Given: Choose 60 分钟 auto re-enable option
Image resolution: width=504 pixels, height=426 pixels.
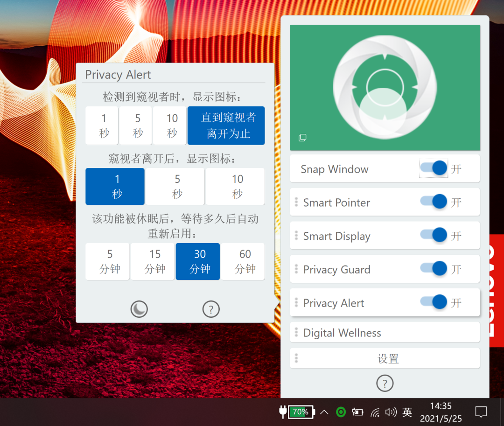Looking at the screenshot, I should point(245,261).
